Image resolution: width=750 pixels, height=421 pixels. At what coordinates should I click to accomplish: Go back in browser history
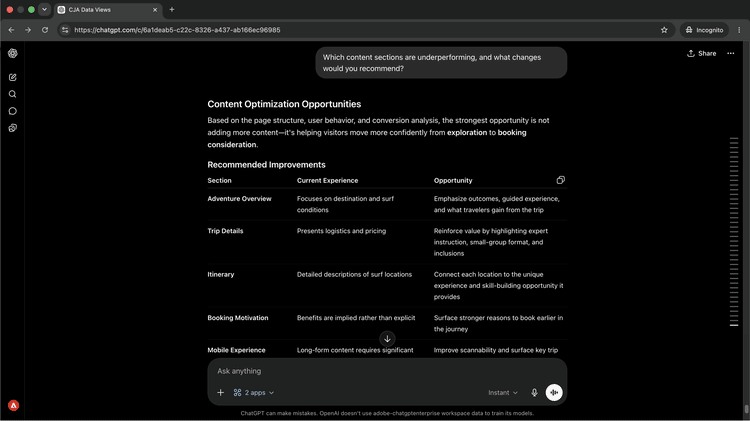11,30
